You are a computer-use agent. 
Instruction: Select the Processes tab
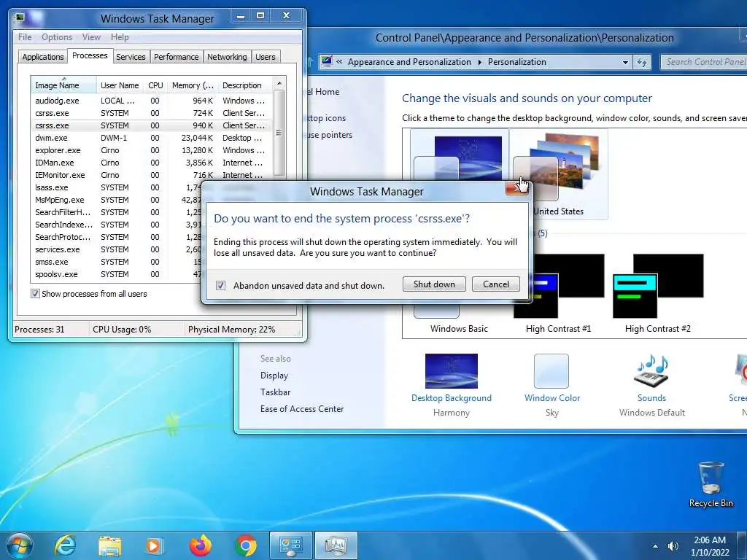[x=90, y=55]
